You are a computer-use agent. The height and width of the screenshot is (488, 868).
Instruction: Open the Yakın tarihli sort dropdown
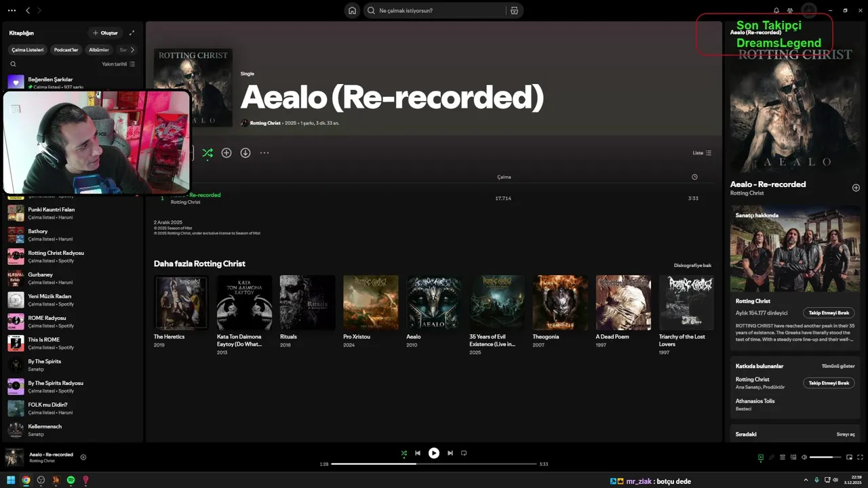[119, 64]
